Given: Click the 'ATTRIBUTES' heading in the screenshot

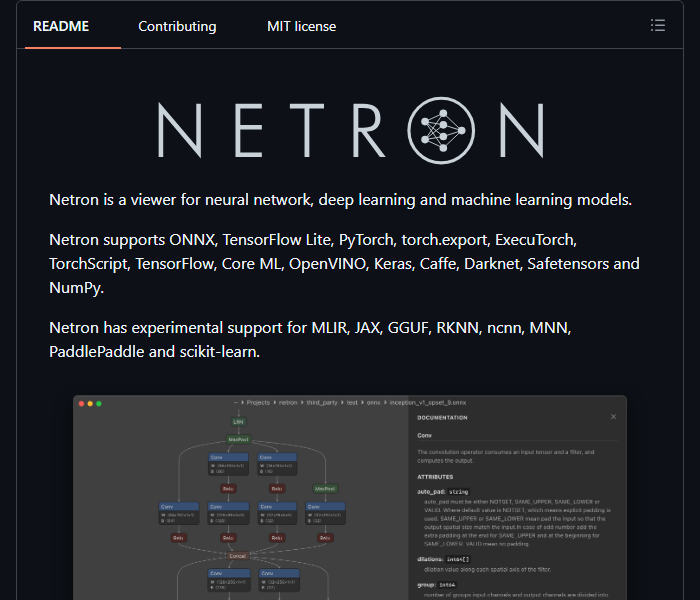Looking at the screenshot, I should (435, 477).
